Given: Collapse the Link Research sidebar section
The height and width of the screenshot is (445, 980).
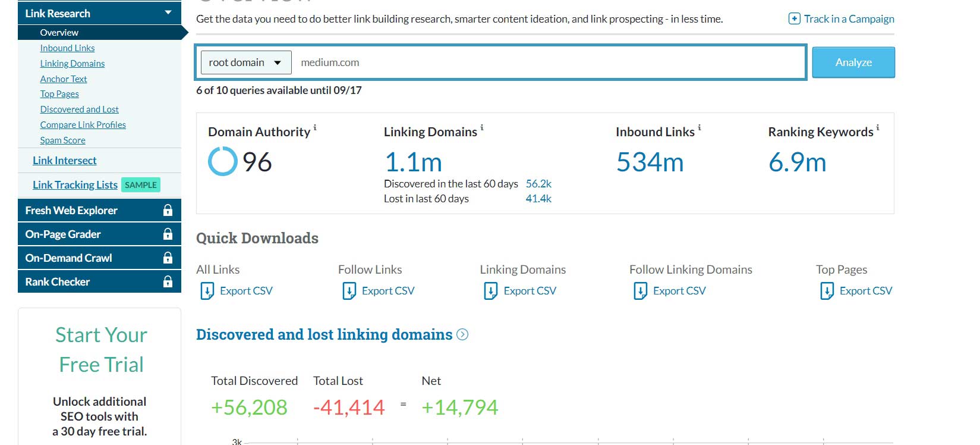Looking at the screenshot, I should [168, 13].
